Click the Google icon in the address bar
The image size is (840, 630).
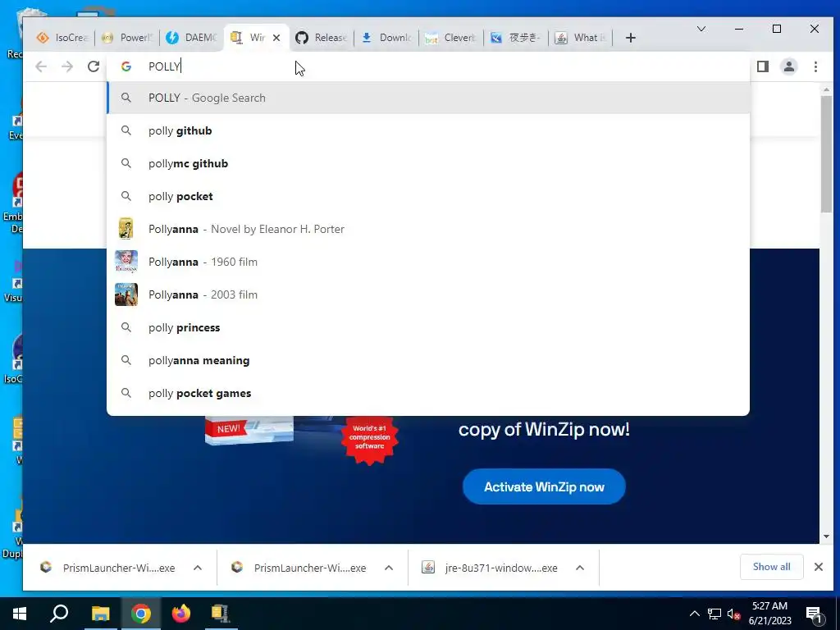click(x=126, y=66)
